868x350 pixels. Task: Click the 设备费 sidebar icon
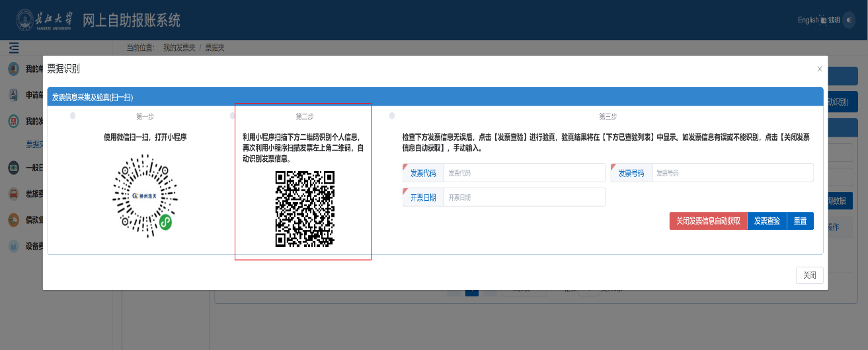13,246
